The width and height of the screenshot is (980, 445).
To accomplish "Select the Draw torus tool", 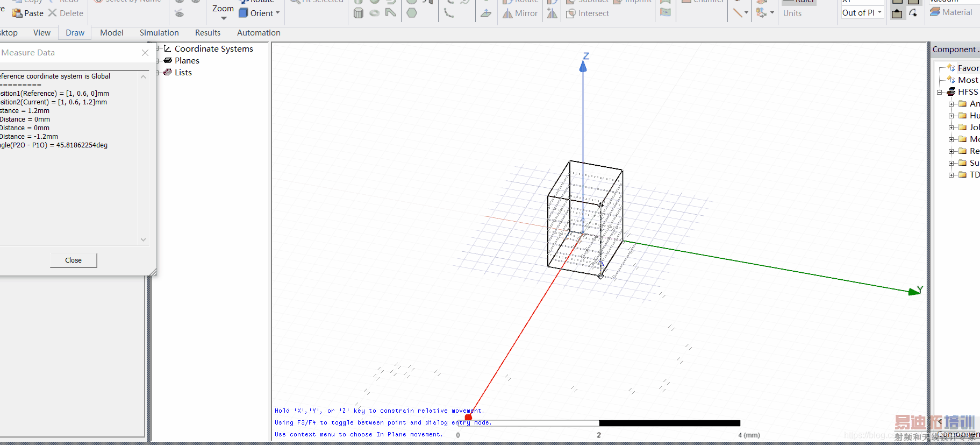I will tap(375, 13).
